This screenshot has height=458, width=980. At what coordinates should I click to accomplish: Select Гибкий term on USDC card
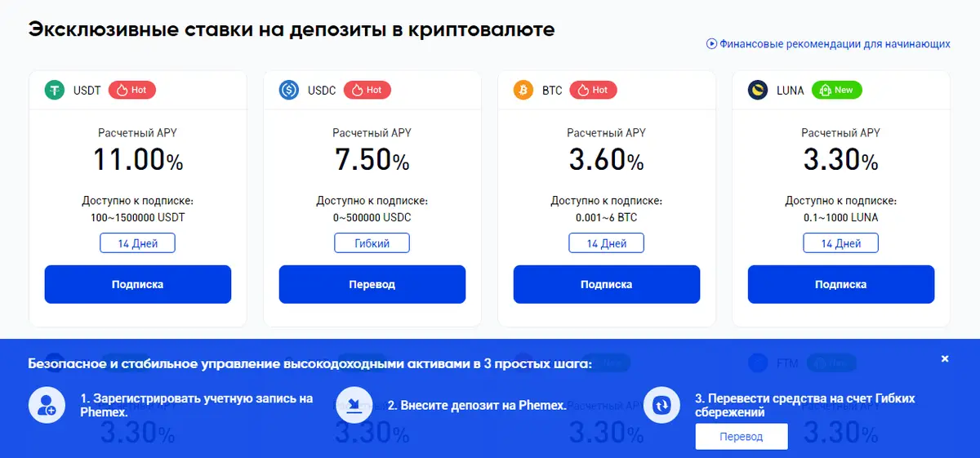point(372,243)
